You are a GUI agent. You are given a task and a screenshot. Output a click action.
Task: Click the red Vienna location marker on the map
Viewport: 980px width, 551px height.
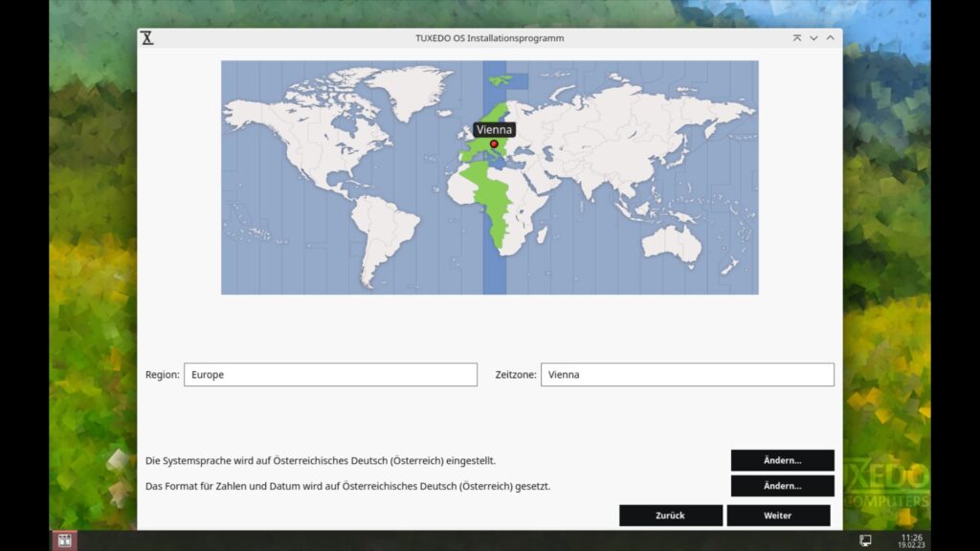[x=494, y=144]
